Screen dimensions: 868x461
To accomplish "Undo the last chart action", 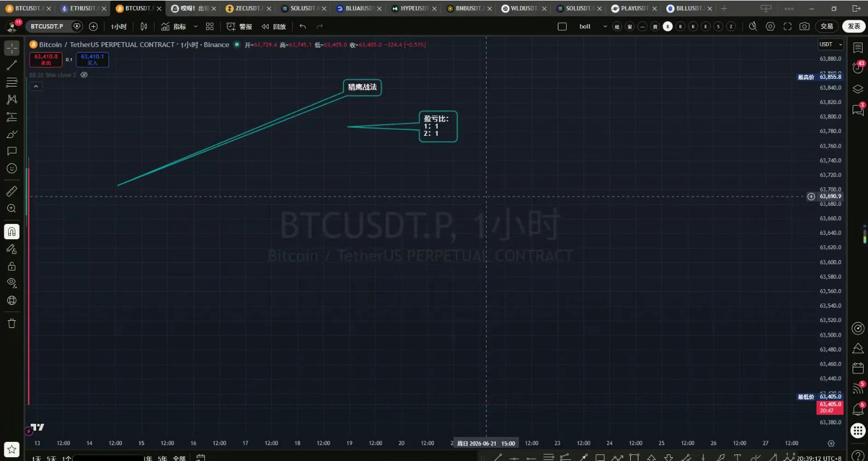I will pos(302,26).
